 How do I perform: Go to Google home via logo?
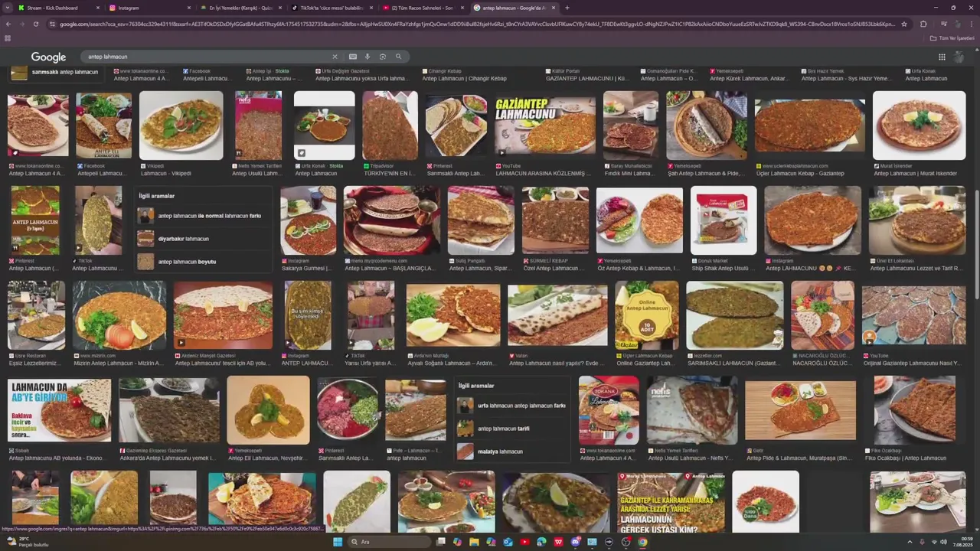pyautogui.click(x=48, y=57)
